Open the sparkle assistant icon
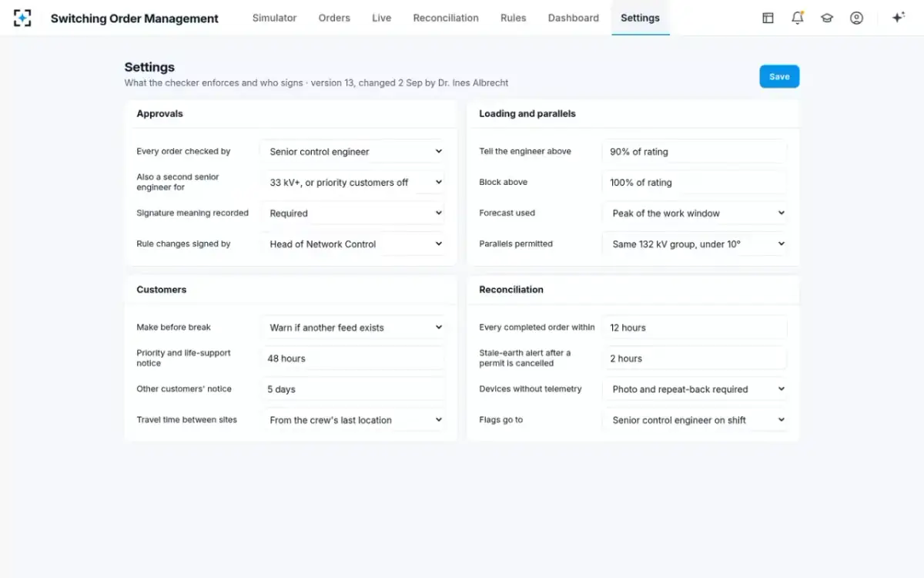Screen dimensions: 924x578 click(x=898, y=18)
